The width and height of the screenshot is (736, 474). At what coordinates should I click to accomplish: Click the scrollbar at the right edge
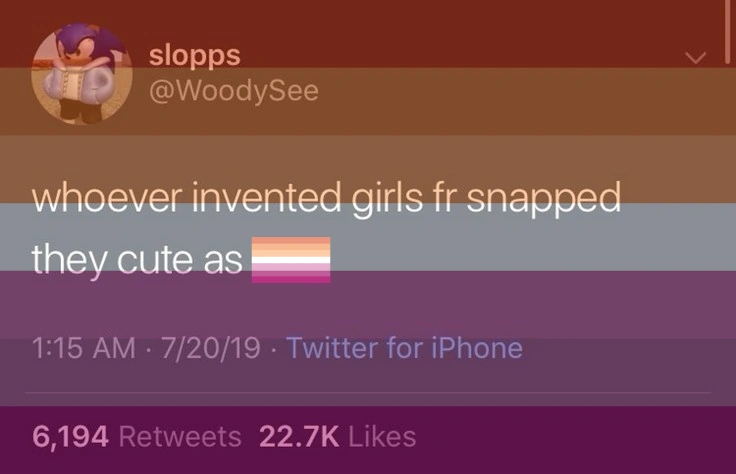(727, 30)
